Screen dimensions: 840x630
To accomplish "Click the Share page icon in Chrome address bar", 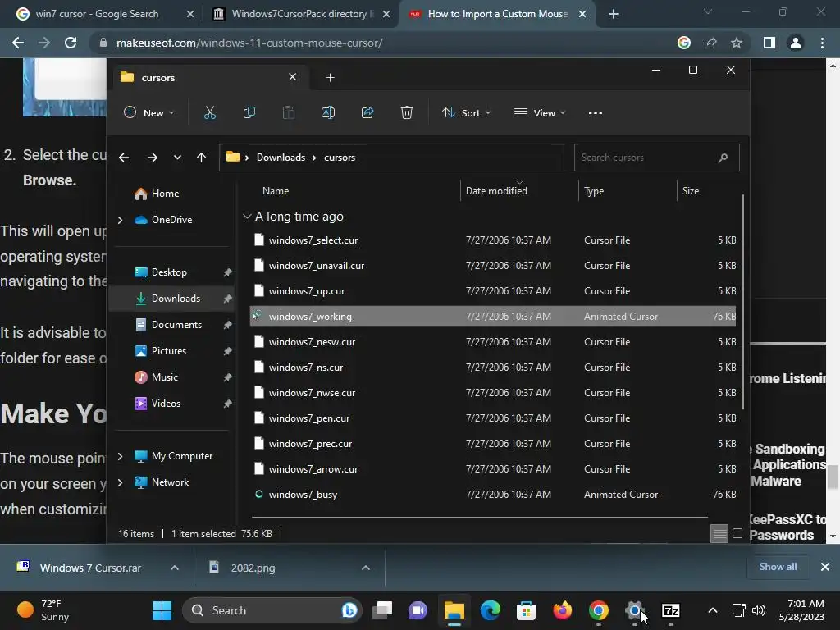I will (710, 43).
